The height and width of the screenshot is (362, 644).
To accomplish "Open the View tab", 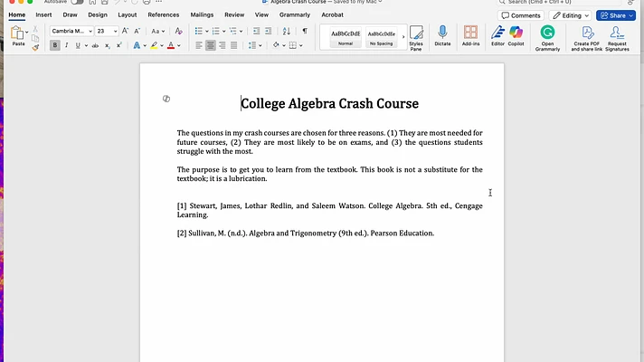I will [261, 14].
